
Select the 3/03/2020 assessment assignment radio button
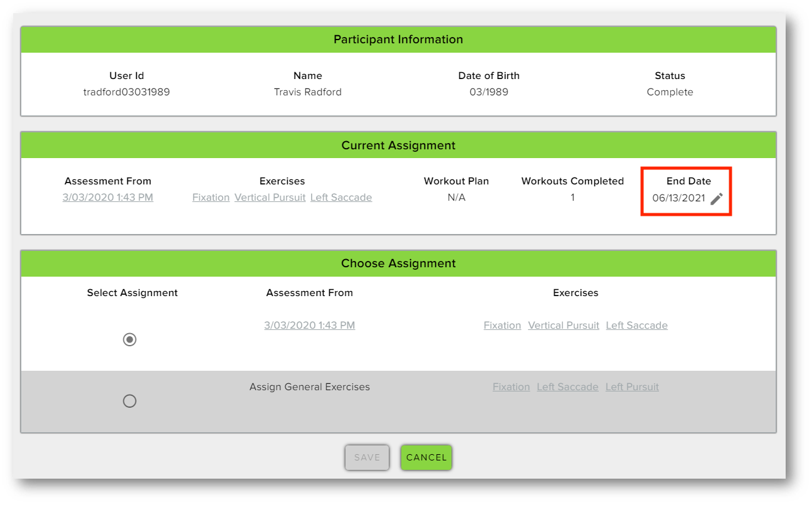pos(130,339)
